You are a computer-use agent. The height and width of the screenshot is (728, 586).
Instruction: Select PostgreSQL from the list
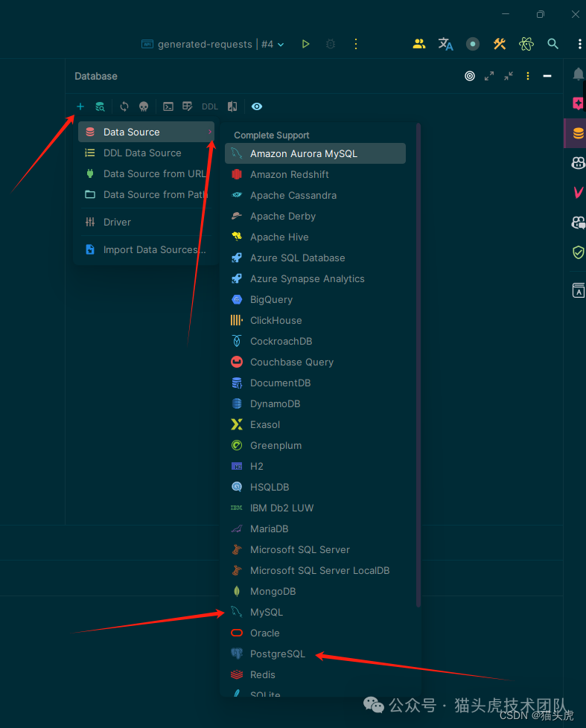click(315, 654)
